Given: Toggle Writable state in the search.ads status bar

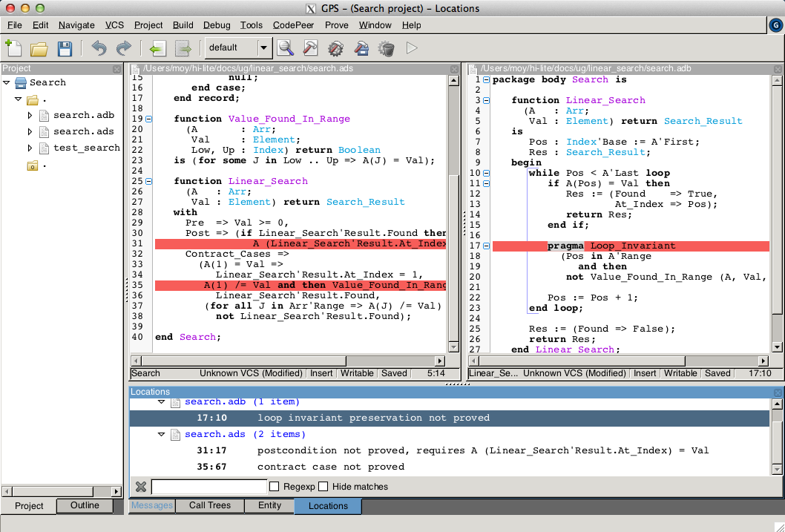Looking at the screenshot, I should tap(357, 373).
